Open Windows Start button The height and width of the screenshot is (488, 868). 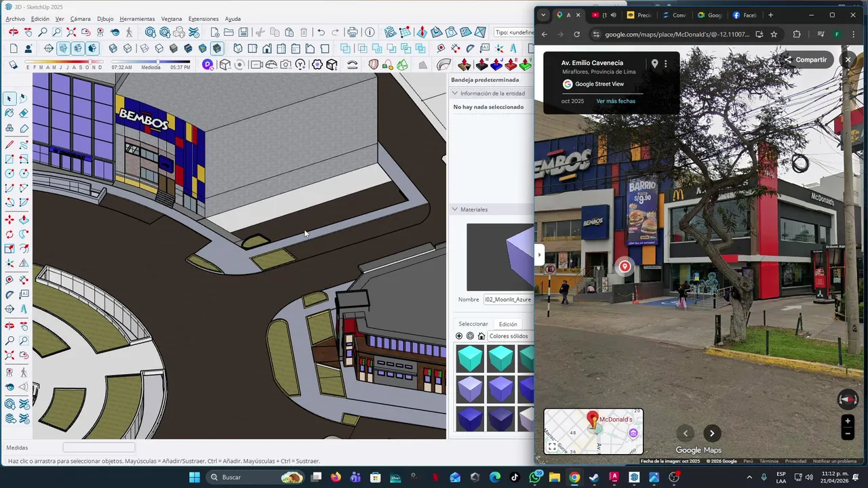194,477
